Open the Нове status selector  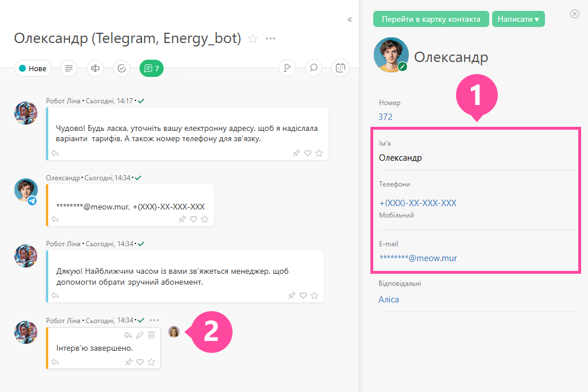[x=33, y=68]
